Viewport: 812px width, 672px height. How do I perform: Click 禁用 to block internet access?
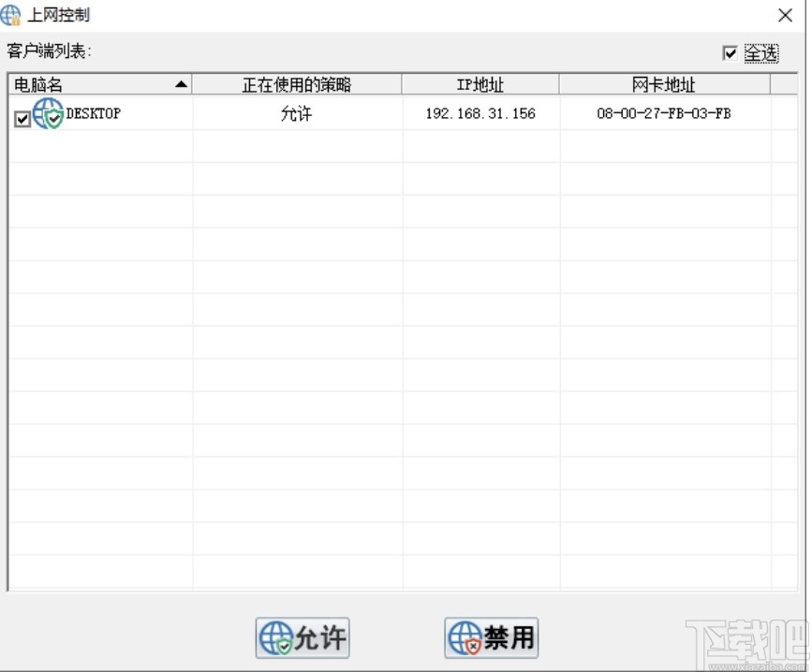coord(492,637)
